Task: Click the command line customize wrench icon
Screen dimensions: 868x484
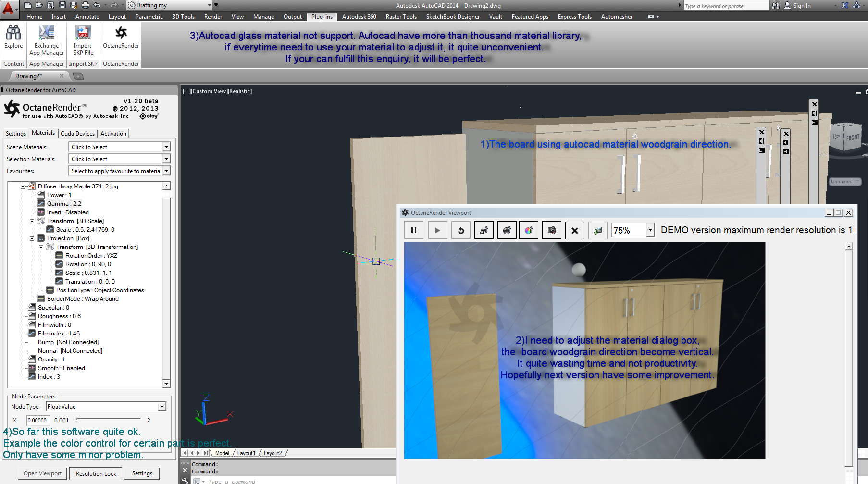Action: 186,480
